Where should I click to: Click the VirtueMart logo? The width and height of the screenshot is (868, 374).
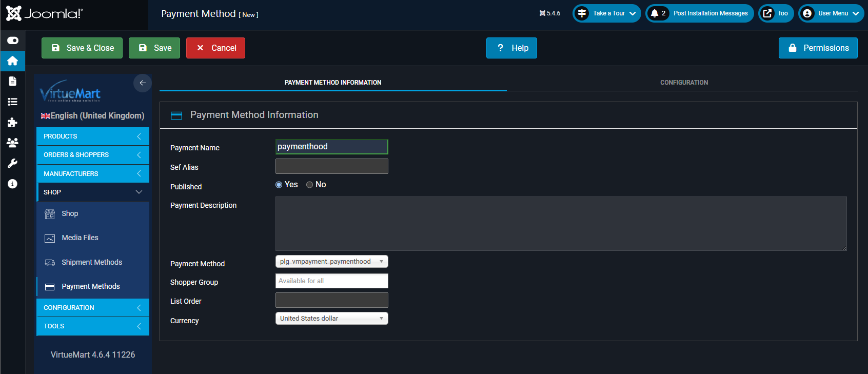[70, 91]
